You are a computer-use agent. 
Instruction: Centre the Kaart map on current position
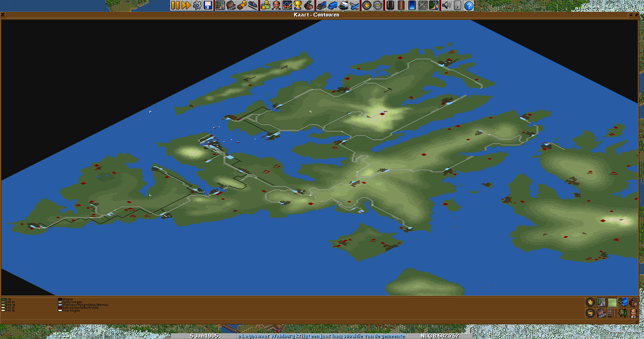(601, 302)
